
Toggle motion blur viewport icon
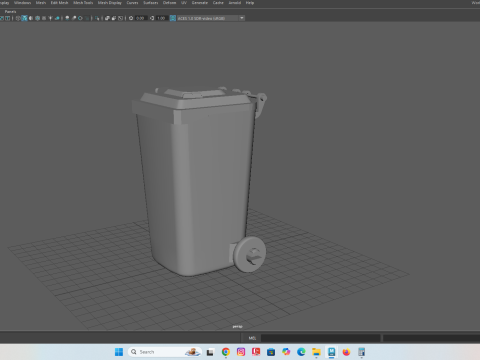pyautogui.click(x=74, y=18)
